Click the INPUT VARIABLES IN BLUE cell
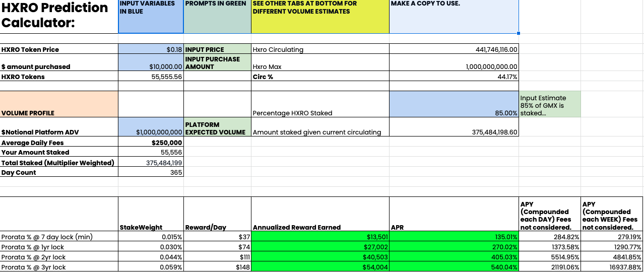 tap(151, 17)
